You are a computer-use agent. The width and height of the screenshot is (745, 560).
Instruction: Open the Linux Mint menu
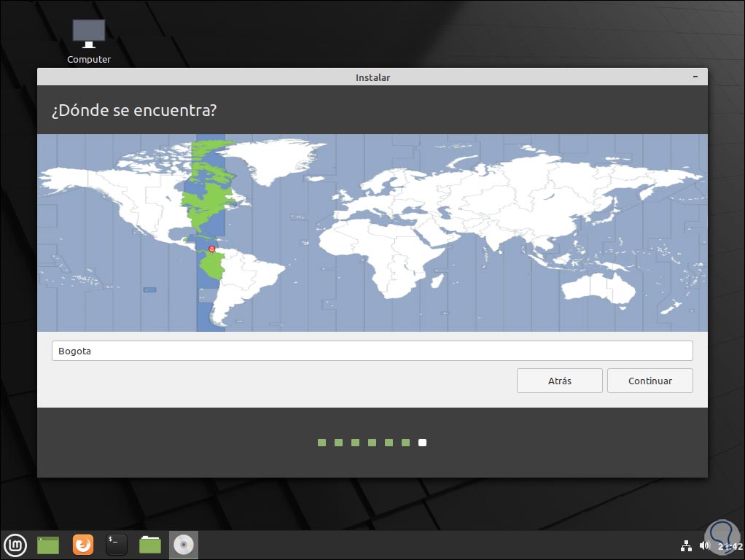coord(15,545)
